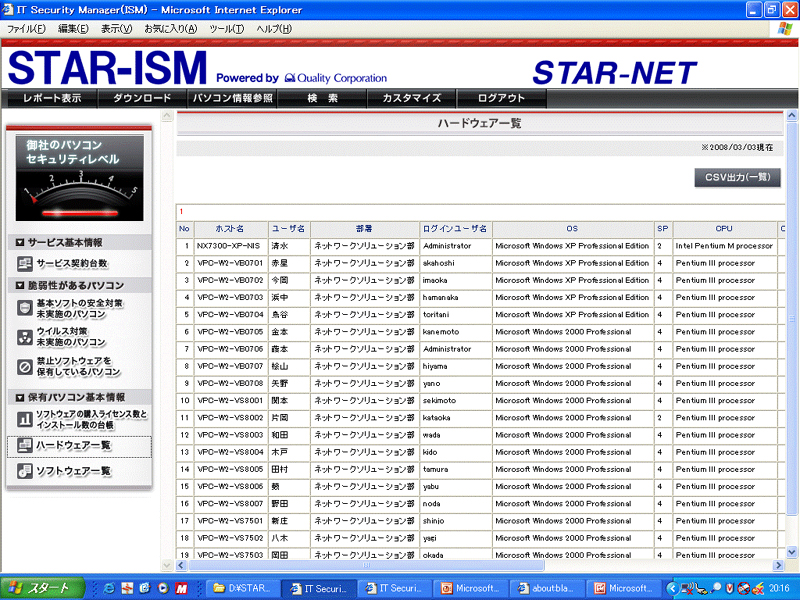Screen dimensions: 800x600
Task: Select the ダウンロード navigation tab
Action: point(142,98)
